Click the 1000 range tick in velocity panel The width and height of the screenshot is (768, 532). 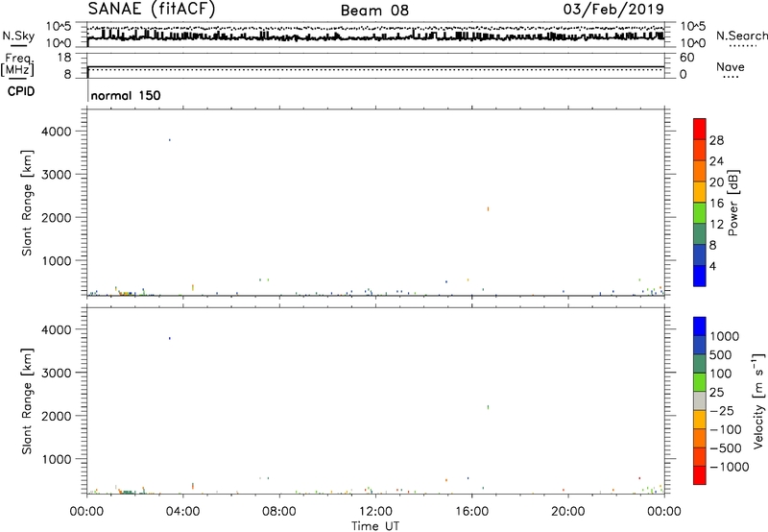point(57,459)
